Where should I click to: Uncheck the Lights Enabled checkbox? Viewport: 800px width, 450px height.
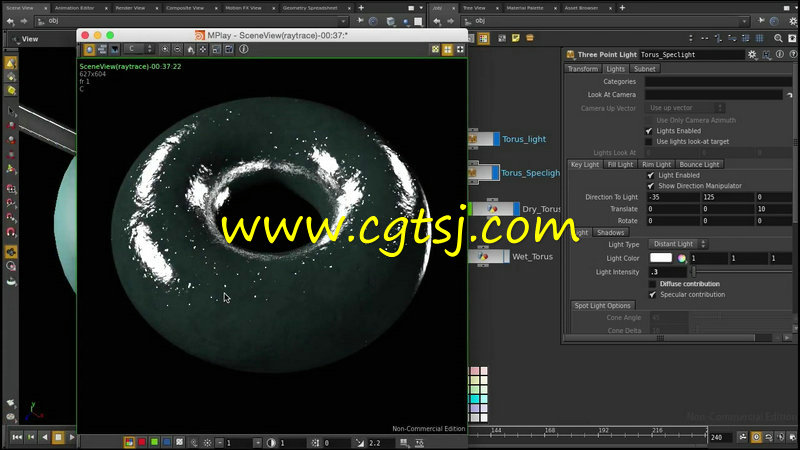648,131
